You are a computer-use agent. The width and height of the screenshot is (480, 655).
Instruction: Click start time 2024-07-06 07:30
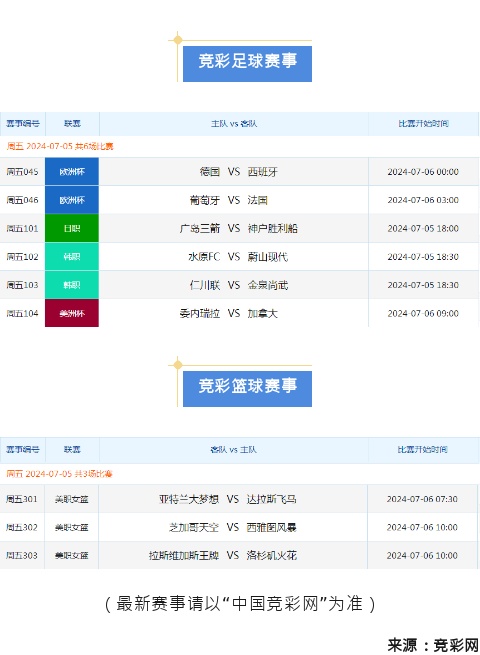[422, 499]
